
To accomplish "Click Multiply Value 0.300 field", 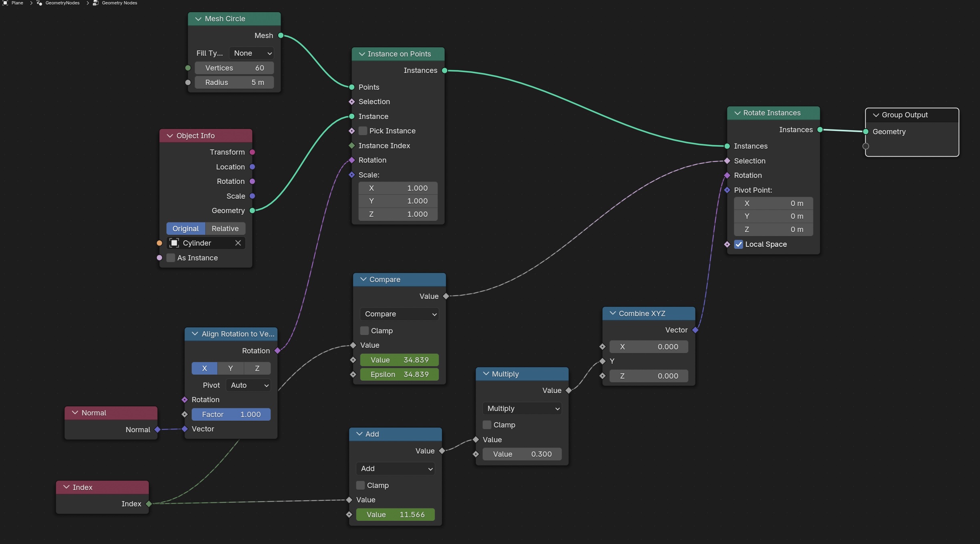I will tap(522, 454).
